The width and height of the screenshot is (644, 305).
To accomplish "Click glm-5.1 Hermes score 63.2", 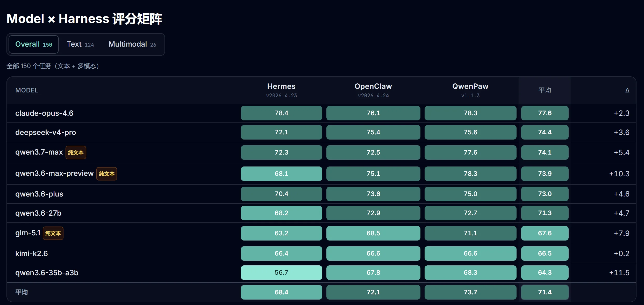I will pos(282,233).
